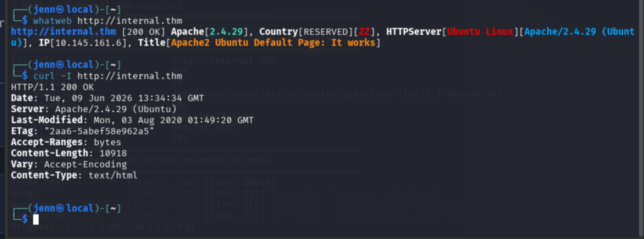Screen dimensions: 644x239
Task: Select the 'HTTP/1.1 200 OK' response line
Action: coord(52,87)
